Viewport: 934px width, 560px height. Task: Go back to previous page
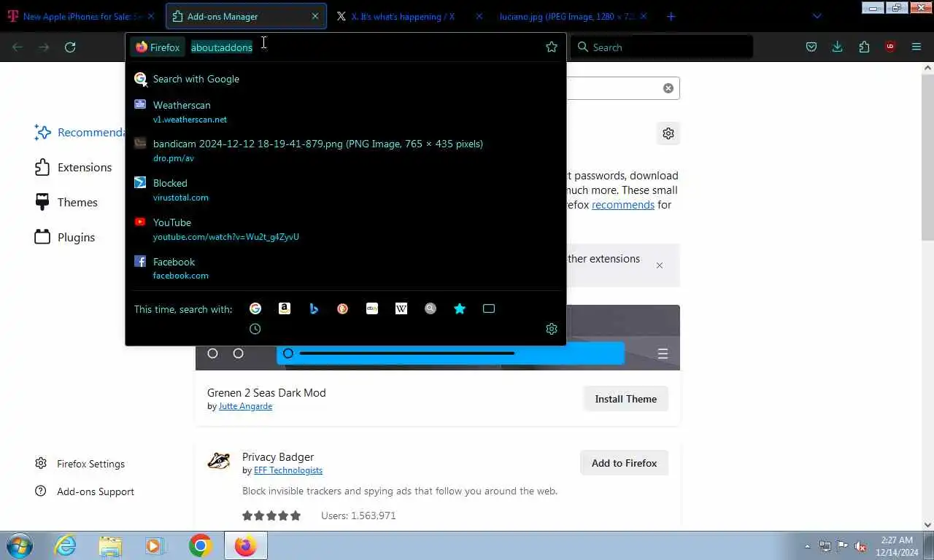tap(18, 47)
